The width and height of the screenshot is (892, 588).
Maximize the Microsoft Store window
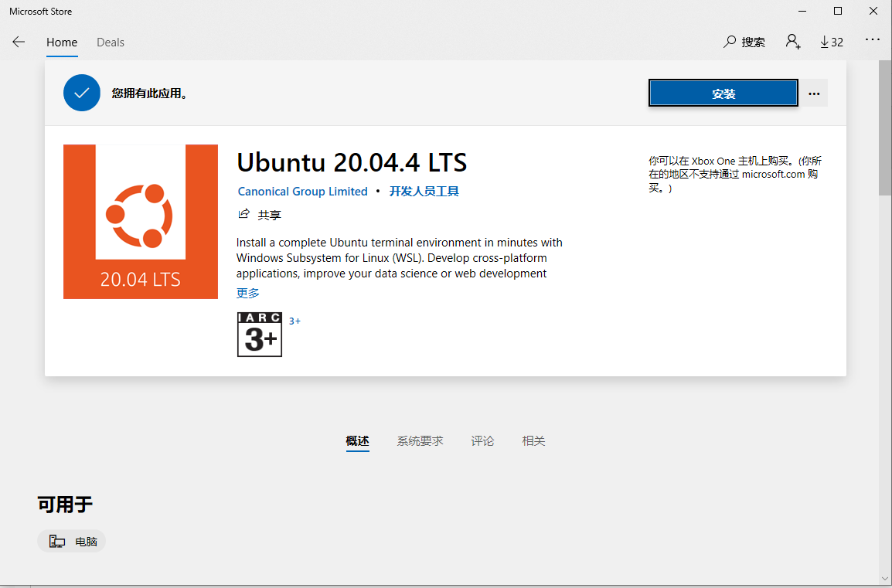click(837, 12)
